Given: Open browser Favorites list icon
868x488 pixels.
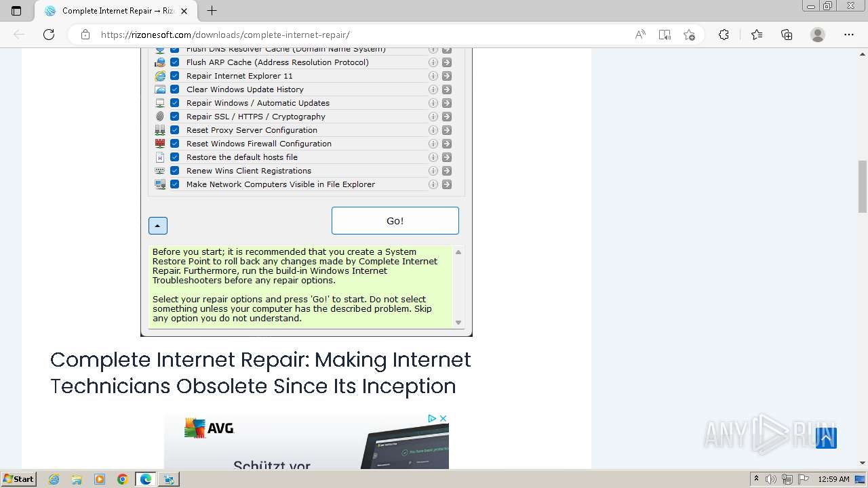Looking at the screenshot, I should point(757,35).
